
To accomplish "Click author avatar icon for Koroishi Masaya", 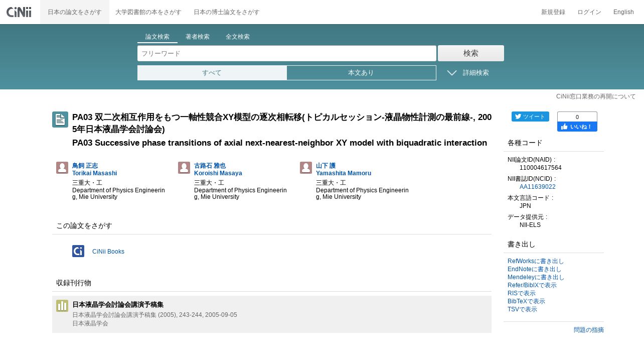I will [x=184, y=168].
